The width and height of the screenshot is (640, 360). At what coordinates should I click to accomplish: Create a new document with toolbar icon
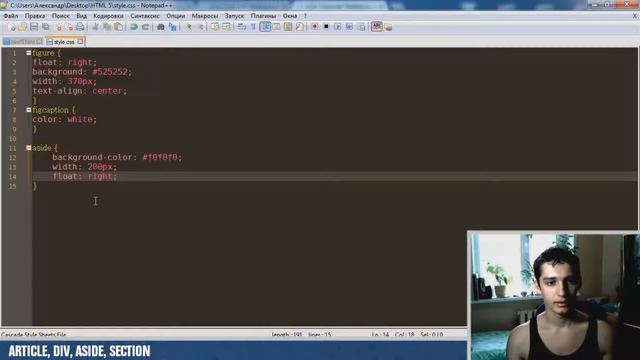point(11,27)
